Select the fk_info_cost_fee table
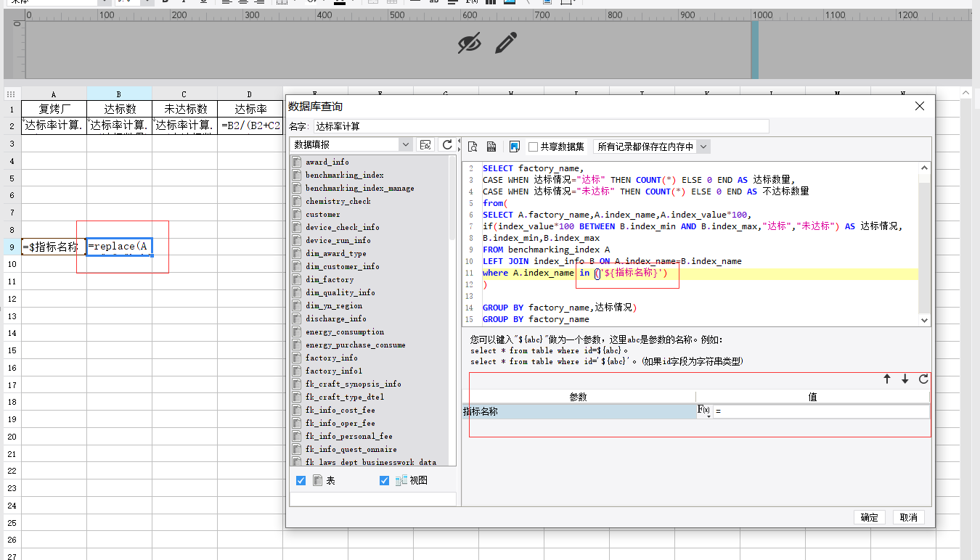The width and height of the screenshot is (980, 560). click(340, 410)
